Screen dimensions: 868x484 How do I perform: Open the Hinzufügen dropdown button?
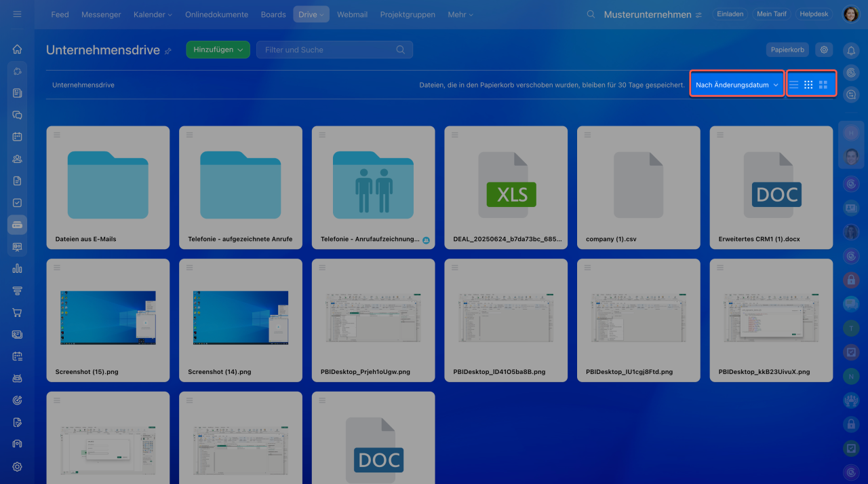[218, 50]
